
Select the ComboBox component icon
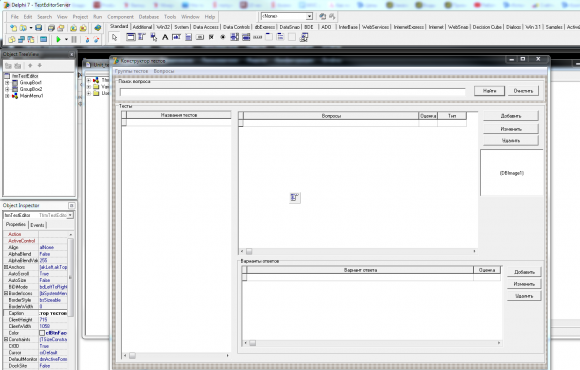[x=246, y=37]
